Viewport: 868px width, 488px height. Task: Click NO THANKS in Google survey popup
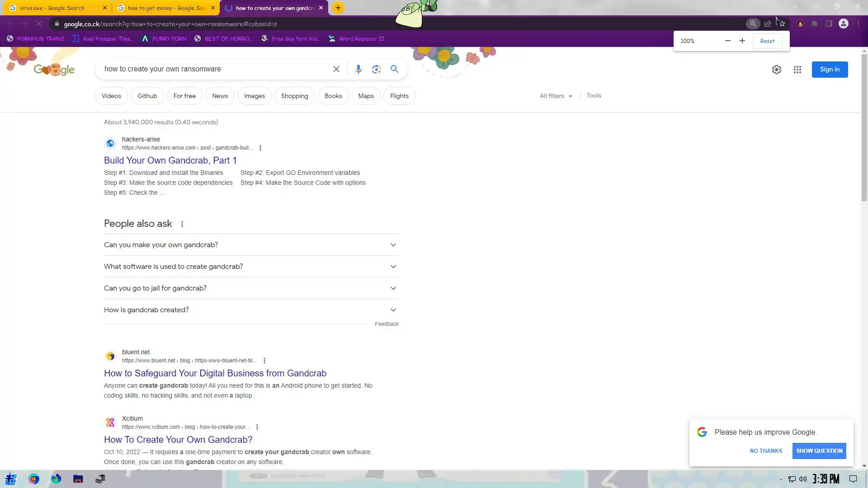[x=765, y=451]
